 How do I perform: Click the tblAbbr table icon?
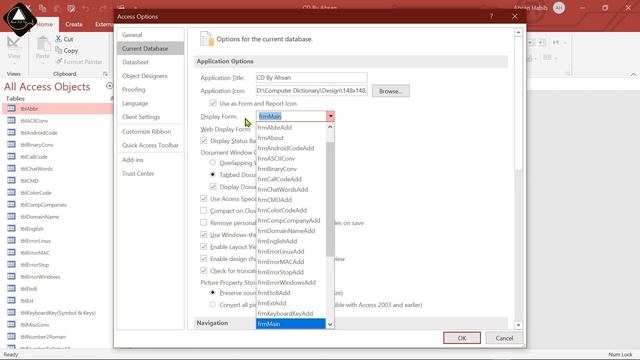coord(11,109)
